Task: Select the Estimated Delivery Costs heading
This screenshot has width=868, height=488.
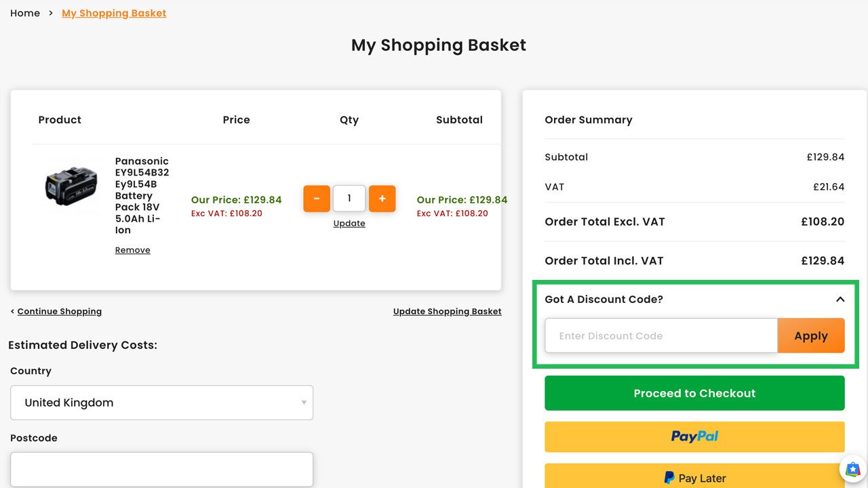Action: pyautogui.click(x=83, y=345)
